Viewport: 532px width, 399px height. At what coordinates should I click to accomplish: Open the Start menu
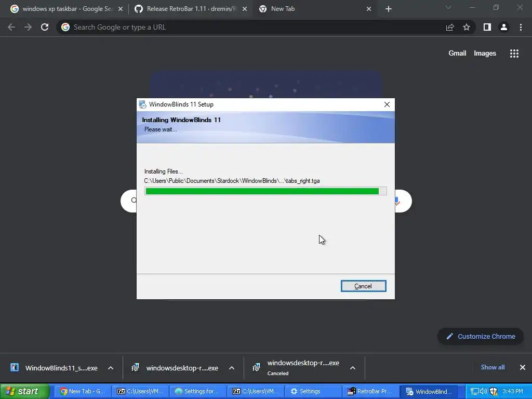(x=25, y=391)
